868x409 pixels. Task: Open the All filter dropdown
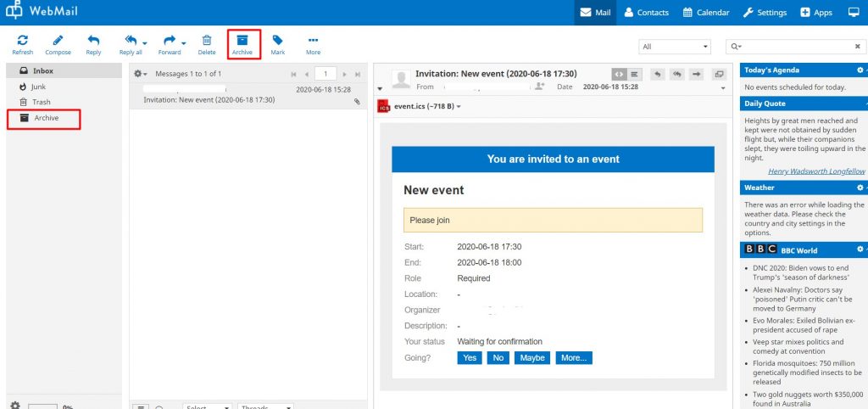(674, 47)
